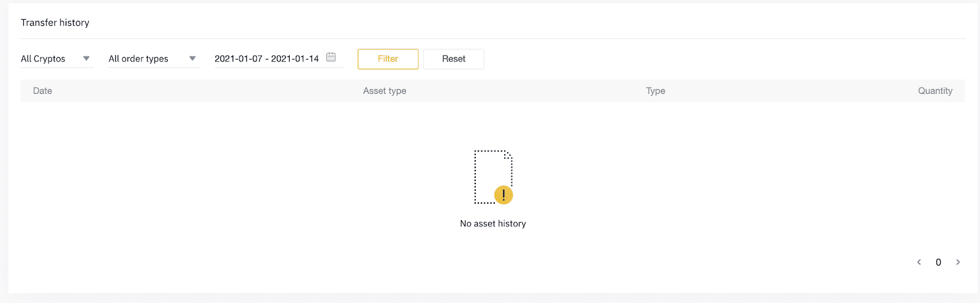Open the All order types selector

pyautogui.click(x=154, y=59)
